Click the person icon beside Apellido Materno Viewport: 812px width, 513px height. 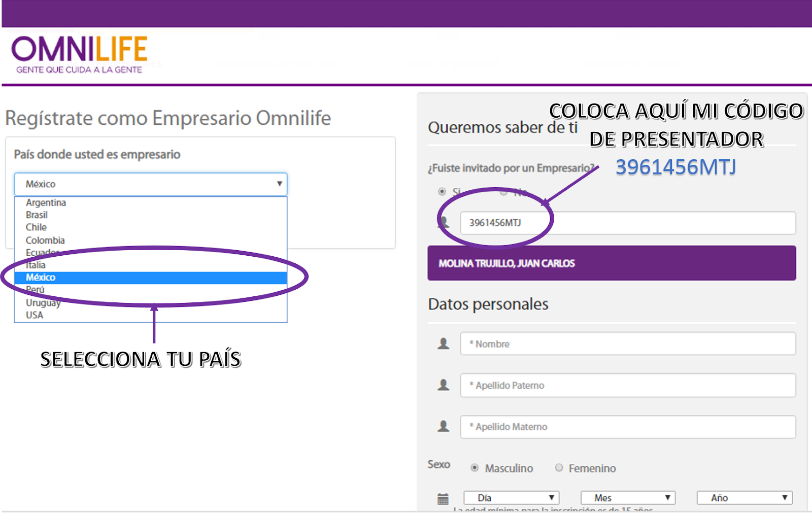pyautogui.click(x=444, y=426)
